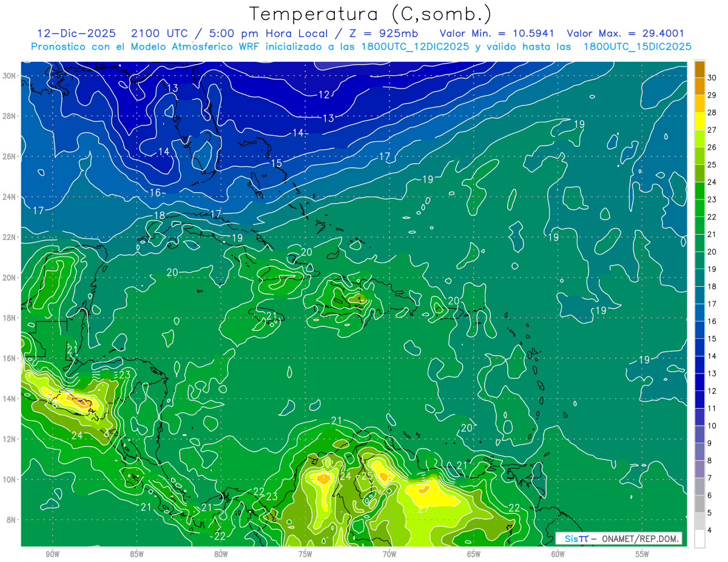Click contour label '16' on the map
Image resolution: width=728 pixels, height=562 pixels.
pos(155,192)
